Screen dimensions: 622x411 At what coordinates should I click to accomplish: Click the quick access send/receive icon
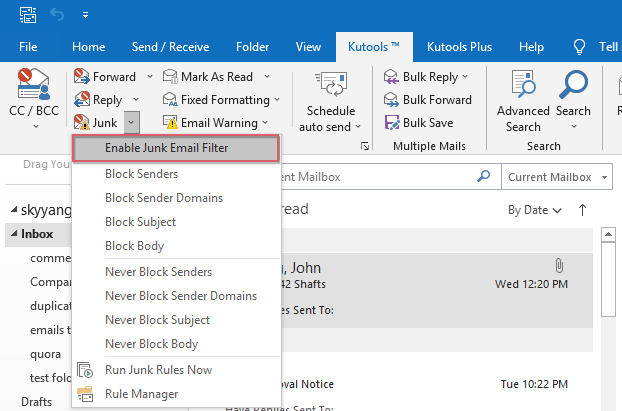(x=28, y=15)
